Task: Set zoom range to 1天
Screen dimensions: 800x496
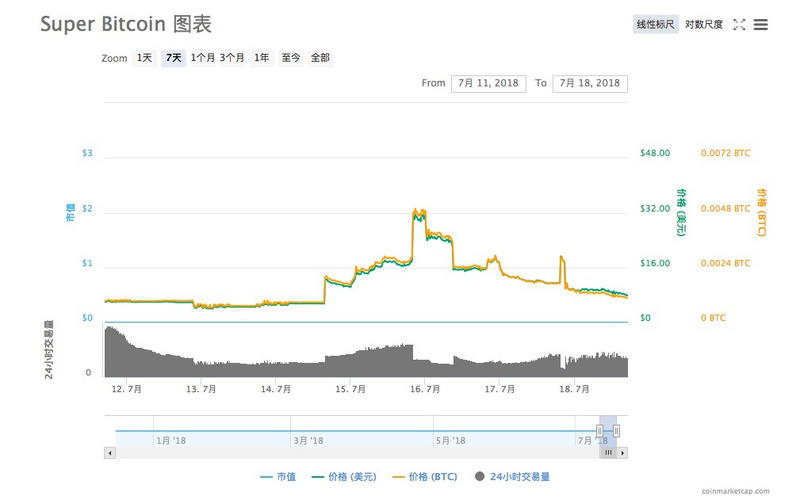Action: [144, 58]
